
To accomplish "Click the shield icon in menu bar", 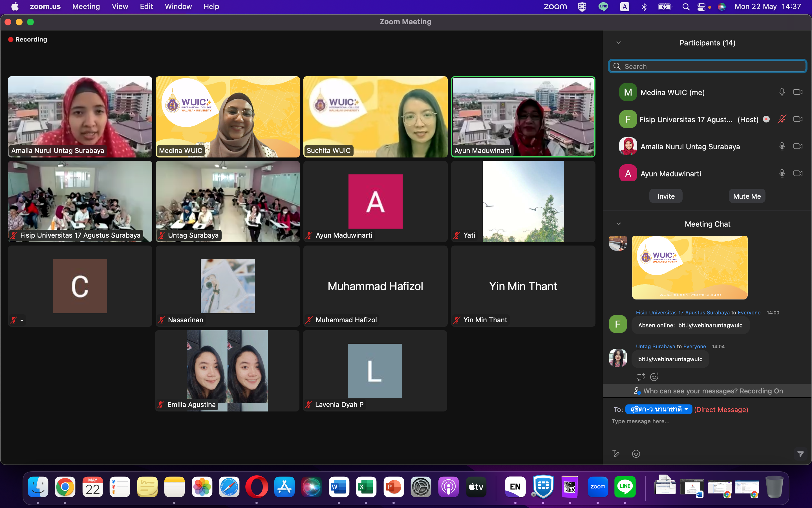I will 582,6.
